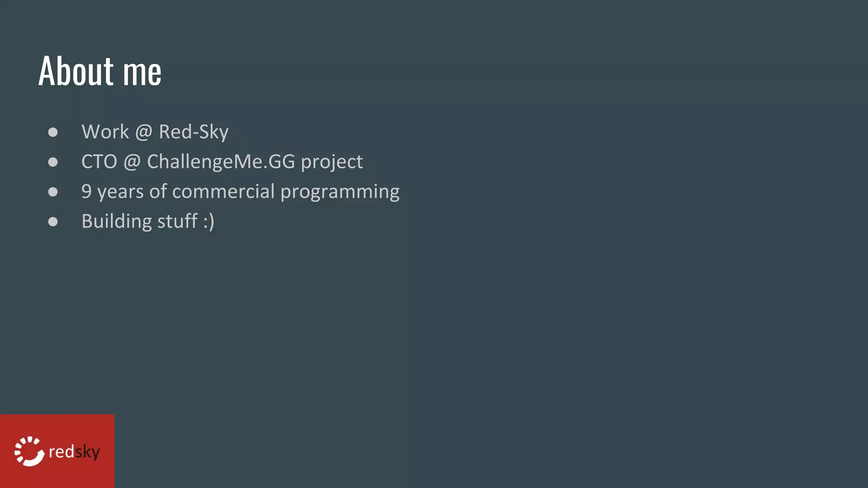868x488 pixels.
Task: Click the word "Red-Sky" in first bullet
Action: pos(194,132)
